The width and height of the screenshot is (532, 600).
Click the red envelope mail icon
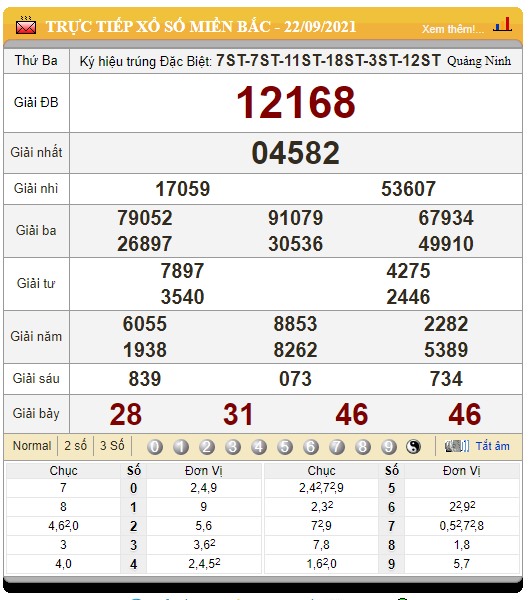[26, 26]
